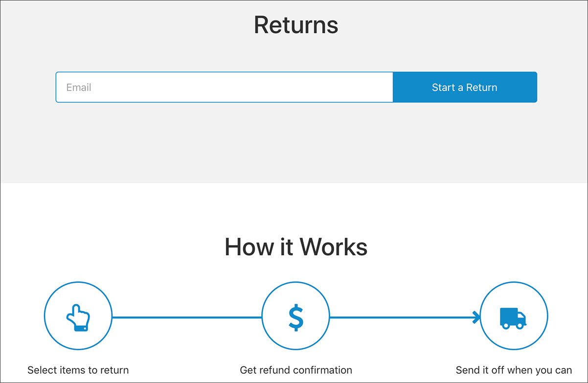Click the Email placeholder text
588x383 pixels.
[x=79, y=88]
